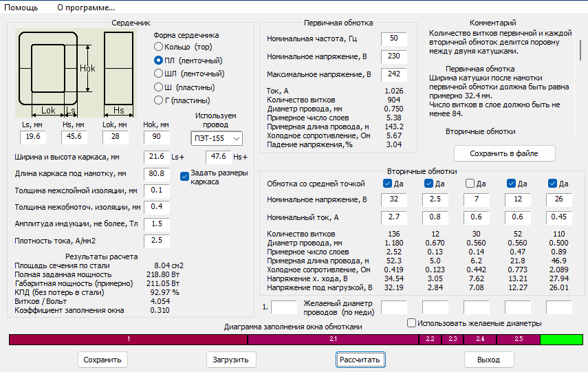Open the О программе... menu

(86, 8)
